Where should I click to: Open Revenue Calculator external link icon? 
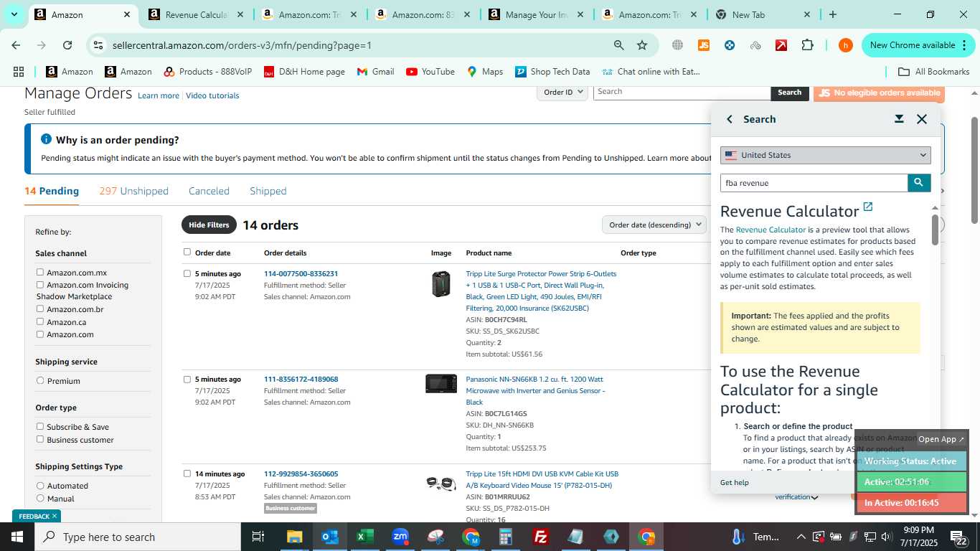tap(868, 207)
